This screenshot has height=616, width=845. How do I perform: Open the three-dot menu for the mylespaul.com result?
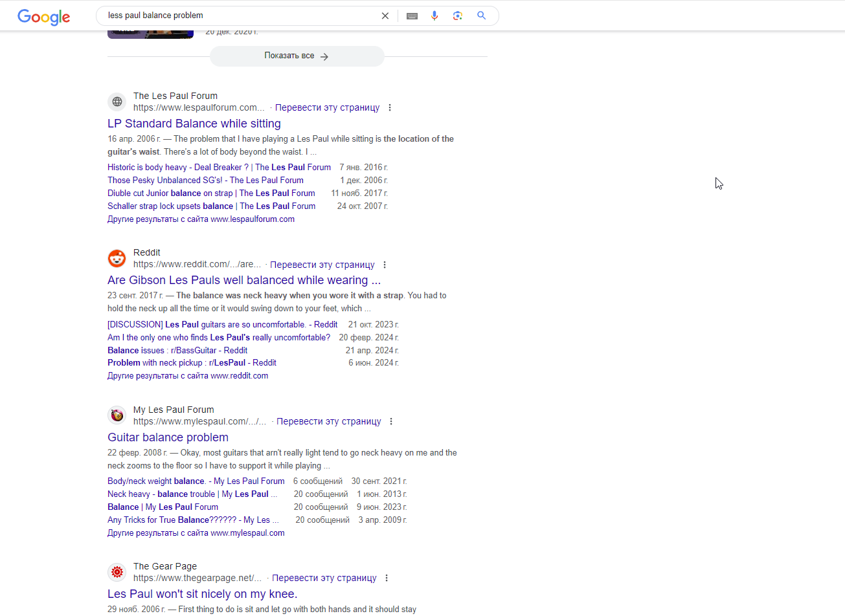tap(391, 421)
